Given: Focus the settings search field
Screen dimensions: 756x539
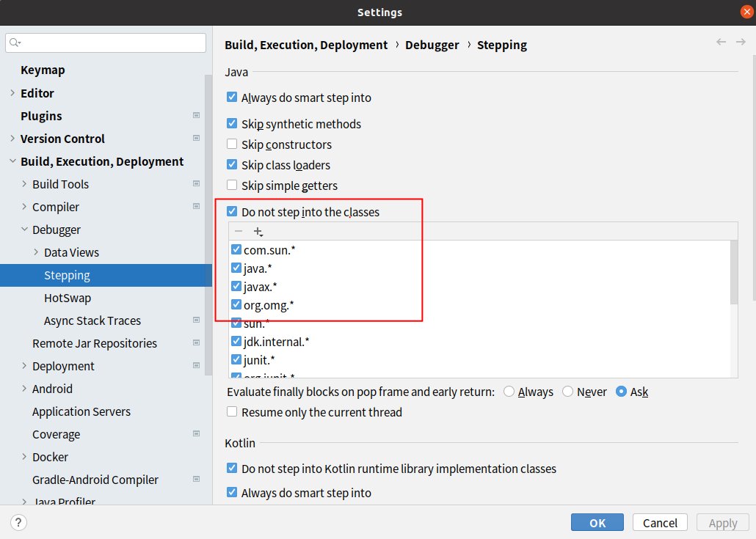Looking at the screenshot, I should tap(106, 43).
